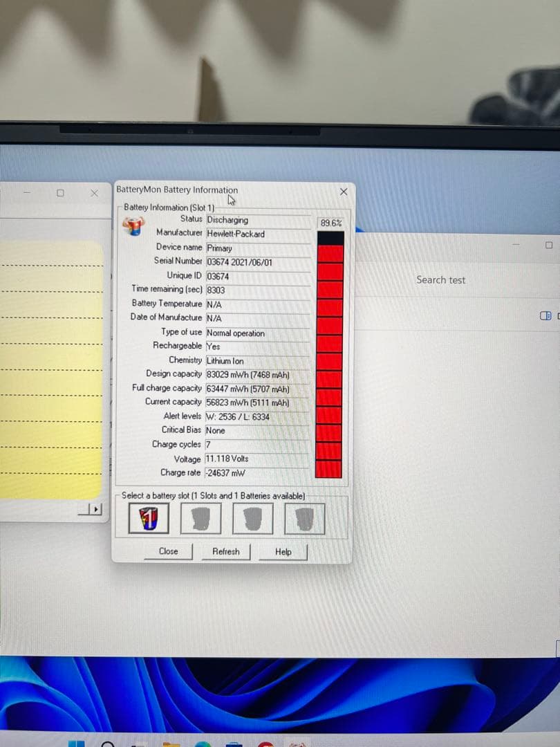Click the Status field showing Discharging
Viewport: 560px width, 747px height.
(258, 220)
